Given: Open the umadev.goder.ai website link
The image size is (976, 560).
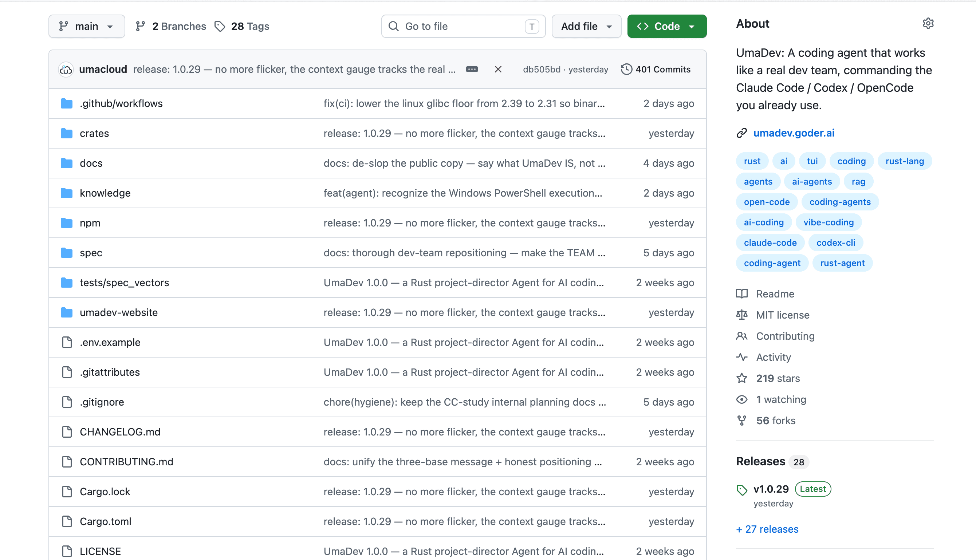Looking at the screenshot, I should click(x=794, y=133).
